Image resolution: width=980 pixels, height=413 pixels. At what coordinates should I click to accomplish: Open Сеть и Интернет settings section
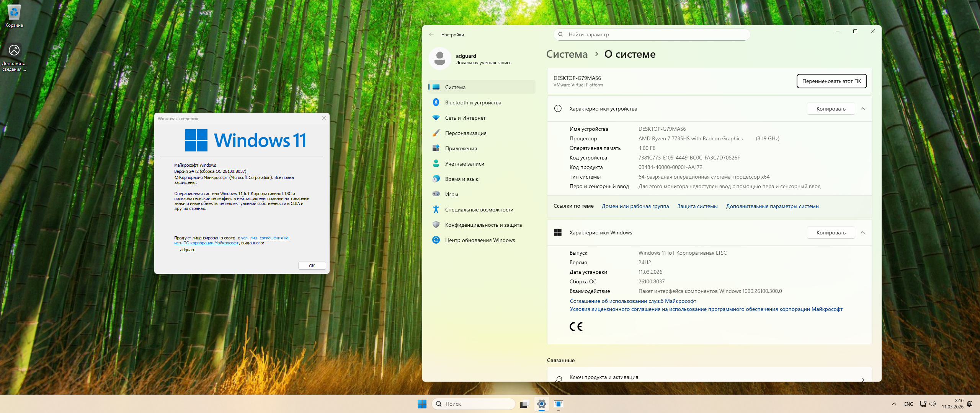pyautogui.click(x=465, y=118)
